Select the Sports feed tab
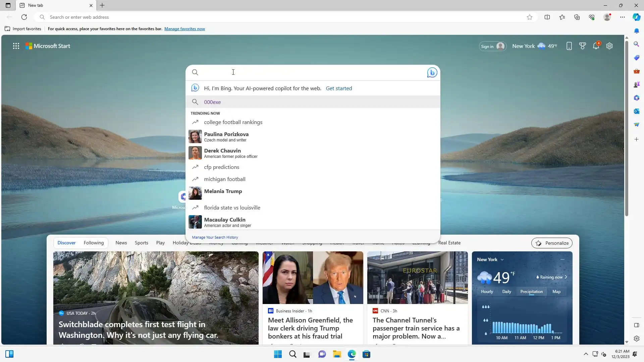The height and width of the screenshot is (362, 644). [x=141, y=243]
